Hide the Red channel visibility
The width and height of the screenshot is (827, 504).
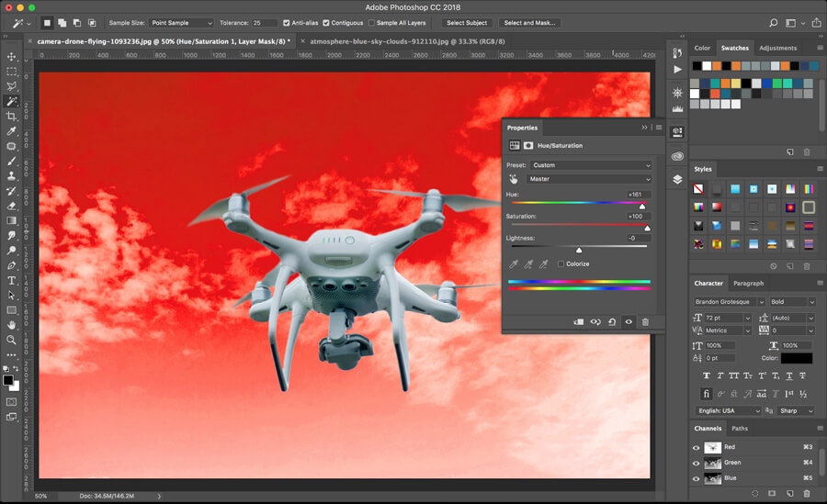696,448
